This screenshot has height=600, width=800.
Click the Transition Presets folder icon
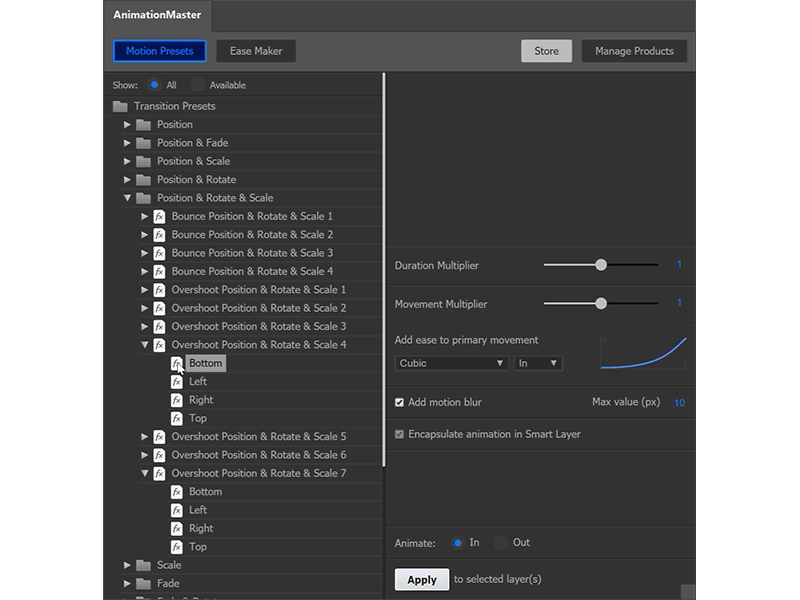(x=120, y=106)
